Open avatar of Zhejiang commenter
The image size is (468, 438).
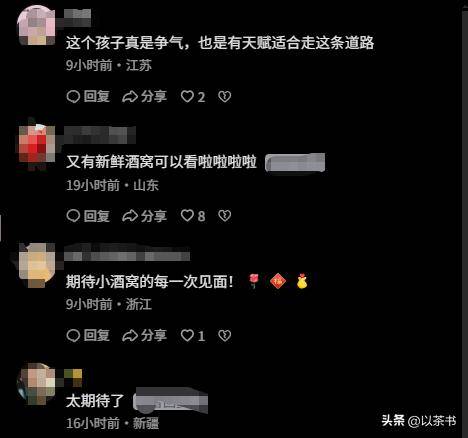37,265
